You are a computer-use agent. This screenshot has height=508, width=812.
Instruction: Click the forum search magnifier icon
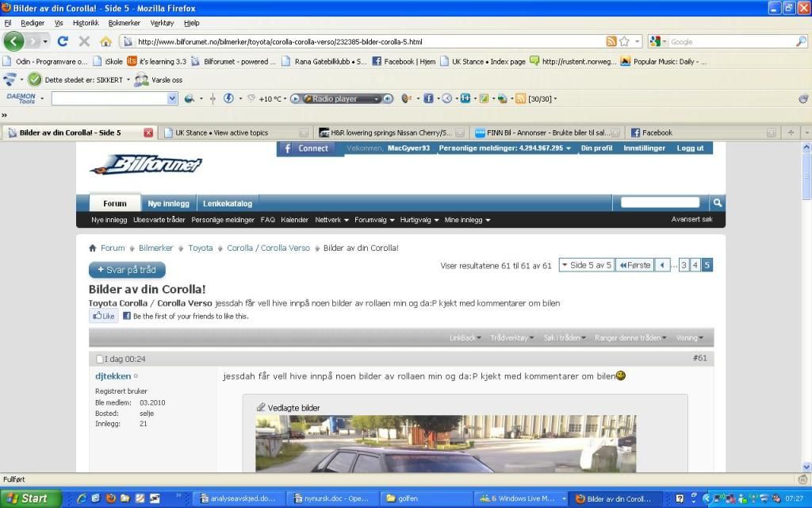click(716, 203)
